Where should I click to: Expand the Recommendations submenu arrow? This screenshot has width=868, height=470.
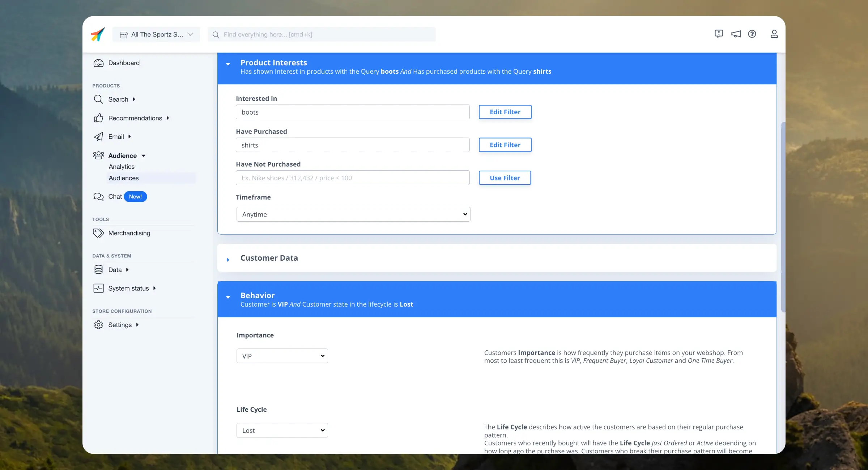168,118
